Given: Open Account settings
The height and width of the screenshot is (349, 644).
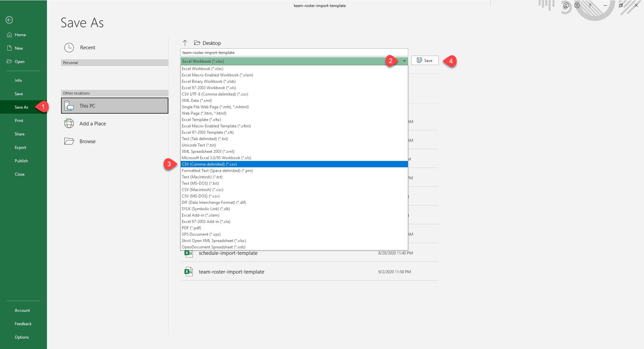Looking at the screenshot, I should tap(22, 310).
